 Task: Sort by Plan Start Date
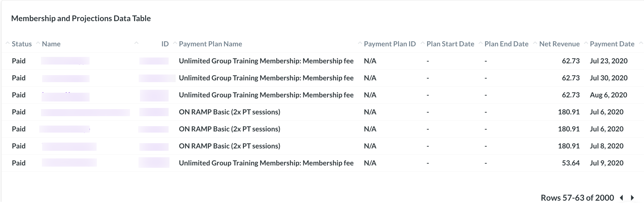[x=450, y=44]
